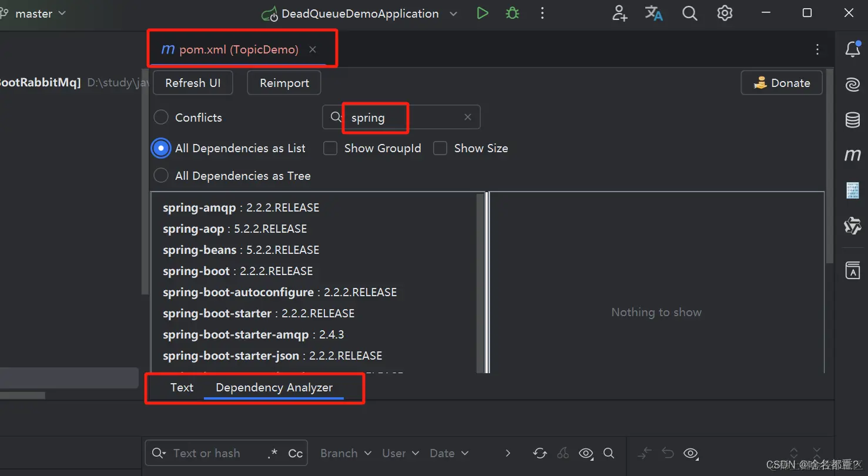Click the Refresh UI button
The height and width of the screenshot is (476, 868).
[193, 83]
